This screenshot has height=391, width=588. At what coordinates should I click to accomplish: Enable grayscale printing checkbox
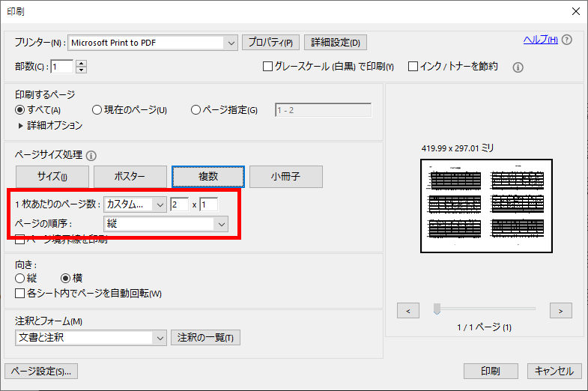pos(267,67)
